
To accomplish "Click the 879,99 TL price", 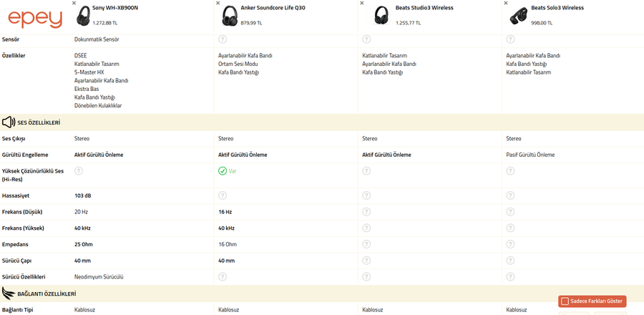I will (251, 23).
